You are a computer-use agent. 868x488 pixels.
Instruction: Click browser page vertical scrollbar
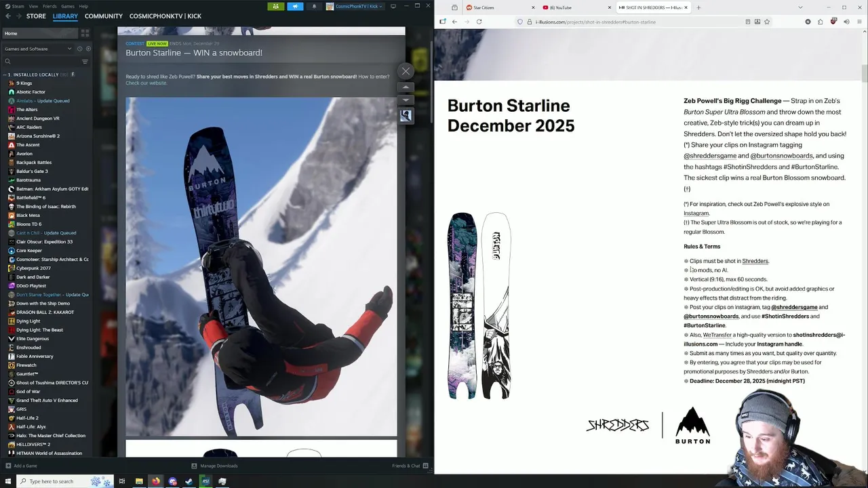865,73
